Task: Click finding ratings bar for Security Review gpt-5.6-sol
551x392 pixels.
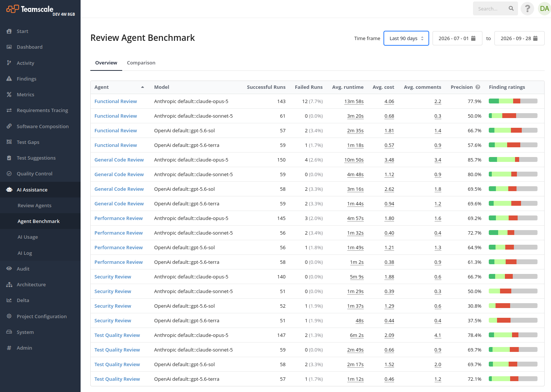Action: tap(513, 306)
